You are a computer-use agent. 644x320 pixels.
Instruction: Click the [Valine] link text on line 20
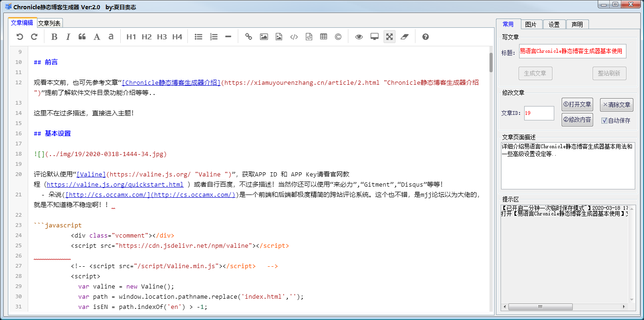click(x=91, y=174)
